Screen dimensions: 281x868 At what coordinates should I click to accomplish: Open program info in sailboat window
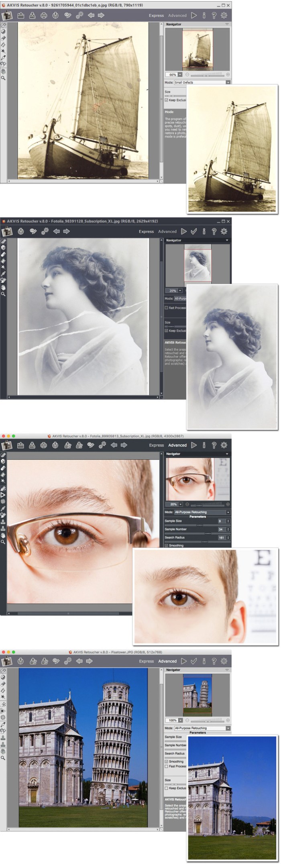point(204,15)
